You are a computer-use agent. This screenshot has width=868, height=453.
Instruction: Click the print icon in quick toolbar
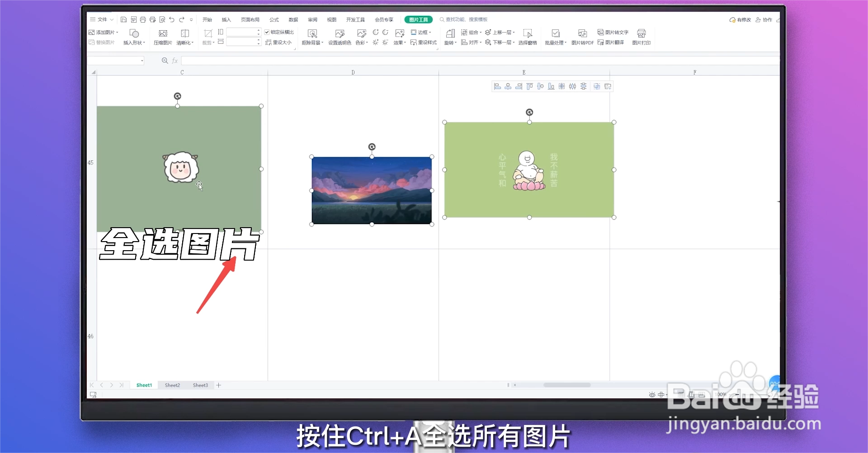[x=143, y=19]
